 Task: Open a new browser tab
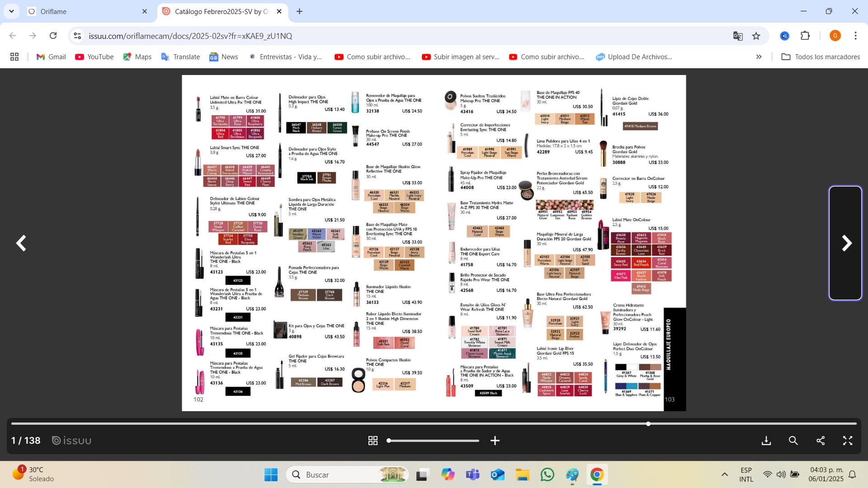[x=299, y=11]
